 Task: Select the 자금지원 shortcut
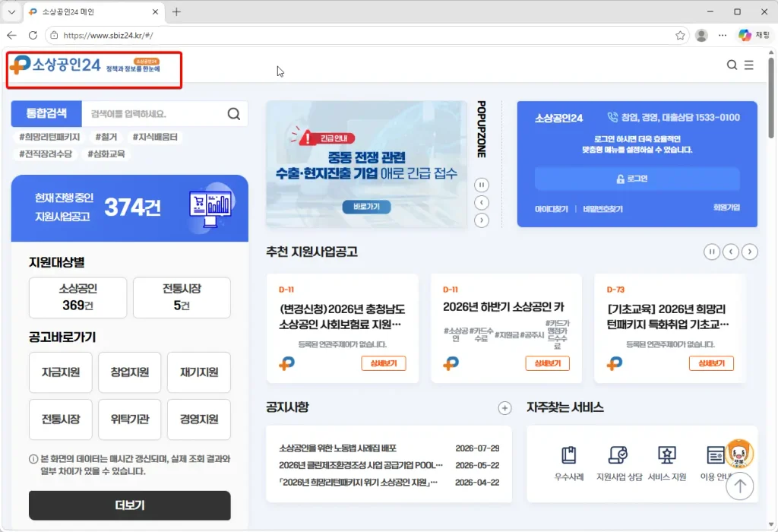coord(61,372)
